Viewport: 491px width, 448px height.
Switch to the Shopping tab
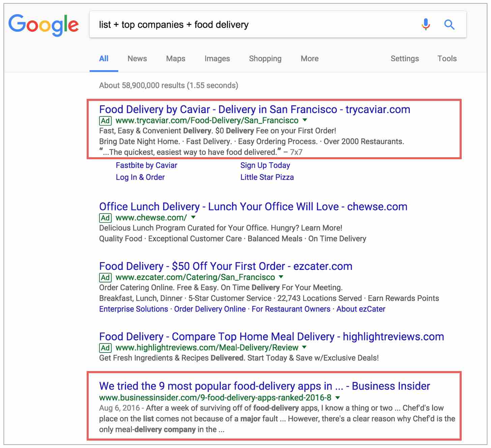pos(265,59)
